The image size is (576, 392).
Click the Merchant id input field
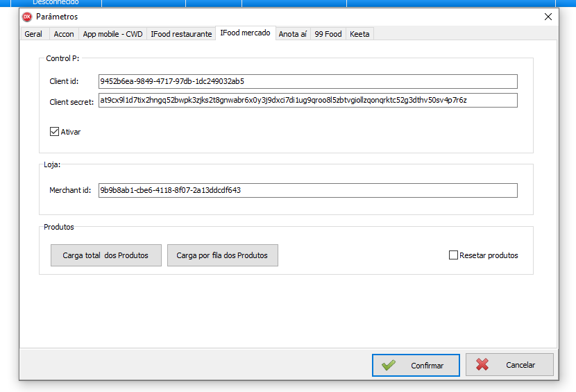coord(308,190)
